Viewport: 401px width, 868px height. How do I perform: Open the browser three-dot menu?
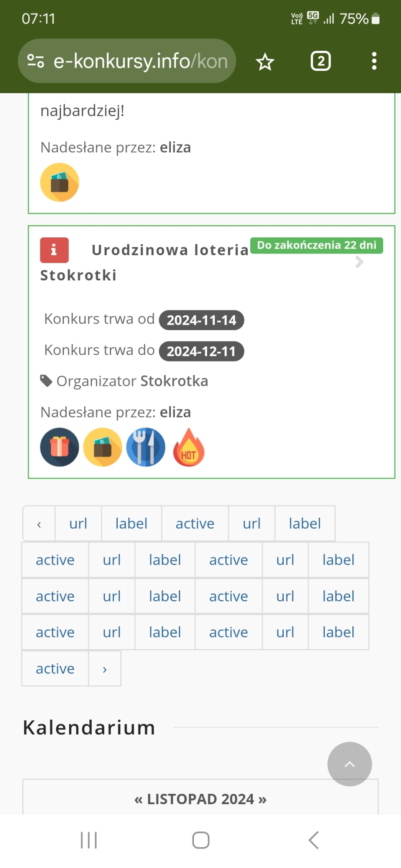click(374, 61)
